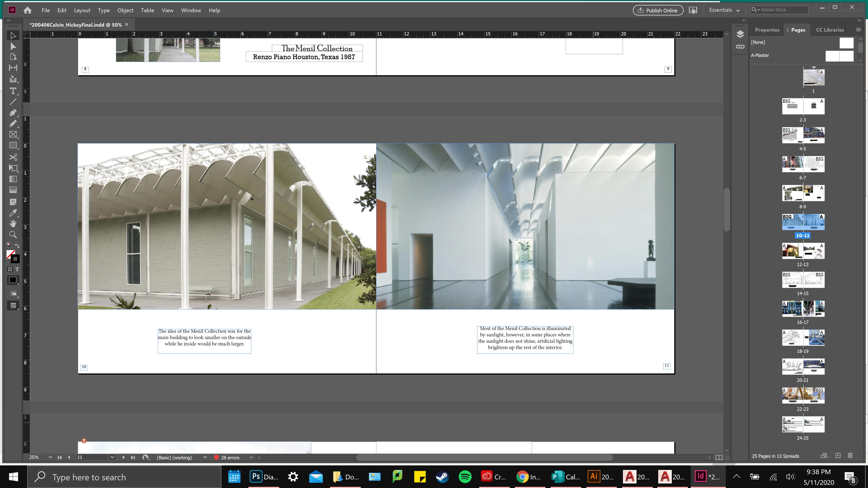Choose the Page tool

tap(13, 57)
